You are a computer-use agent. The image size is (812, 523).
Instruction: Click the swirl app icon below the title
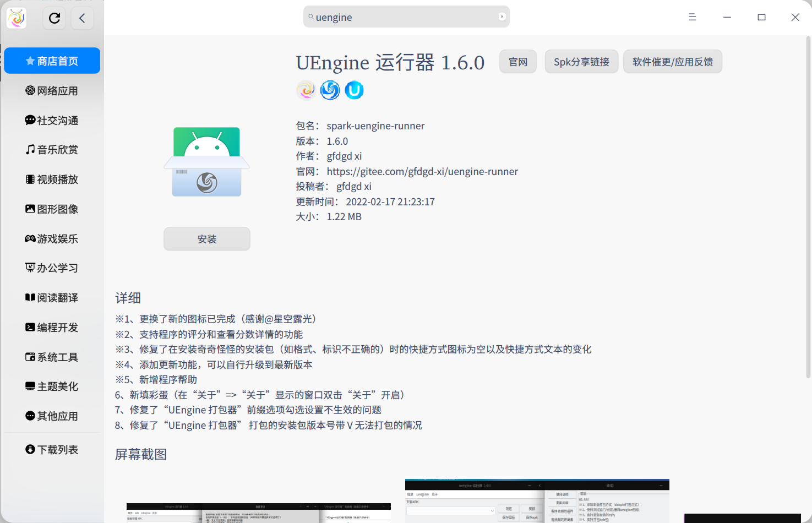(x=330, y=90)
